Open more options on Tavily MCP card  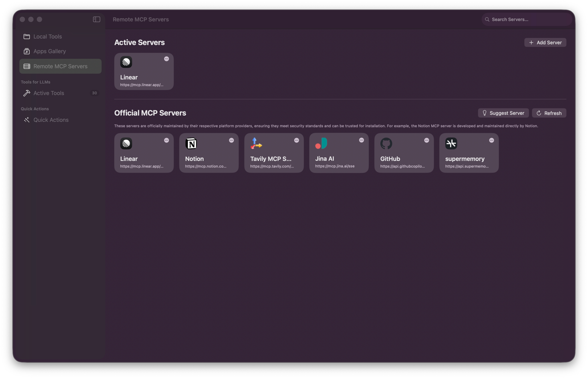(x=296, y=140)
